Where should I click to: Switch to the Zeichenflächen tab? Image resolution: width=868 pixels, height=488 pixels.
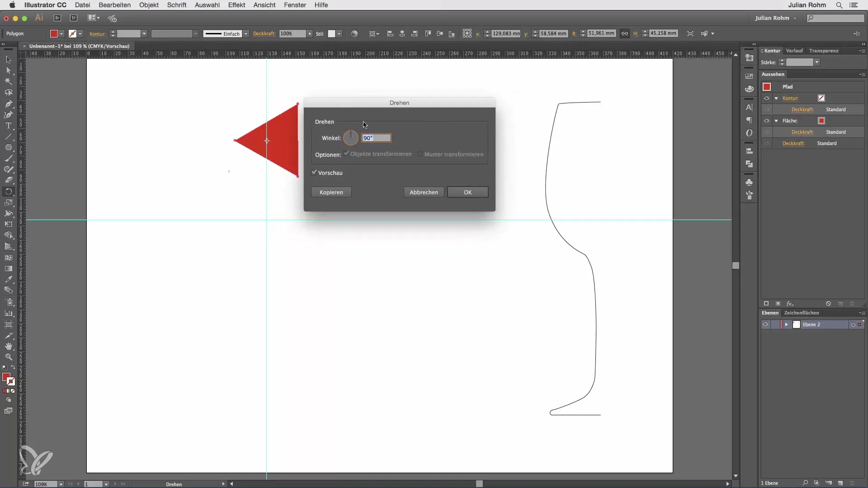click(802, 313)
